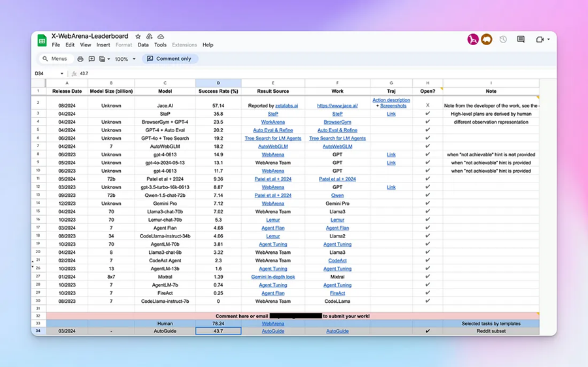Click the Open checkmark in Mixtral row
Screen dimensions: 588x367
pyautogui.click(x=427, y=277)
